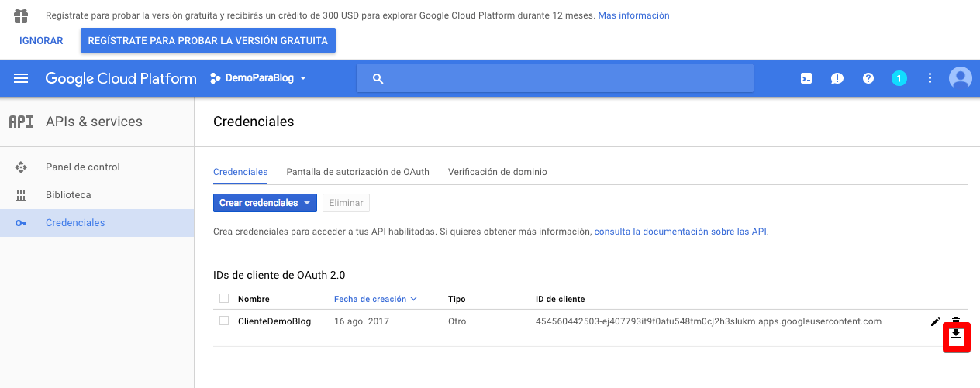980x388 pixels.
Task: Follow the API documentation link
Action: tap(680, 232)
